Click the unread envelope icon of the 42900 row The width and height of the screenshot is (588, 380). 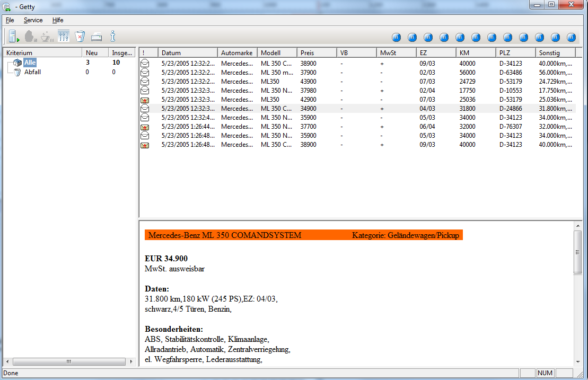(x=145, y=100)
